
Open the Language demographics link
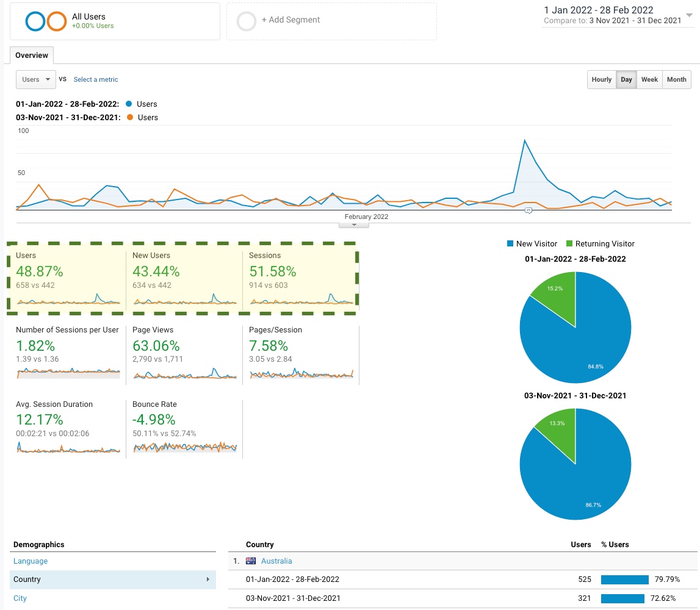coord(31,561)
